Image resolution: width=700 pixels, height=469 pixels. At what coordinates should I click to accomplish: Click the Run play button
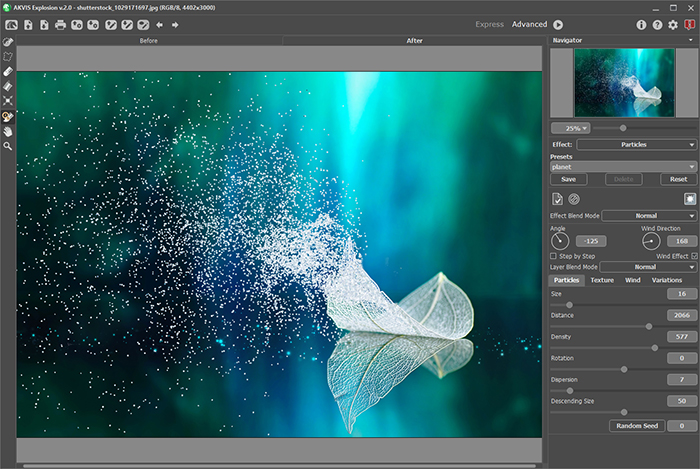click(x=558, y=25)
